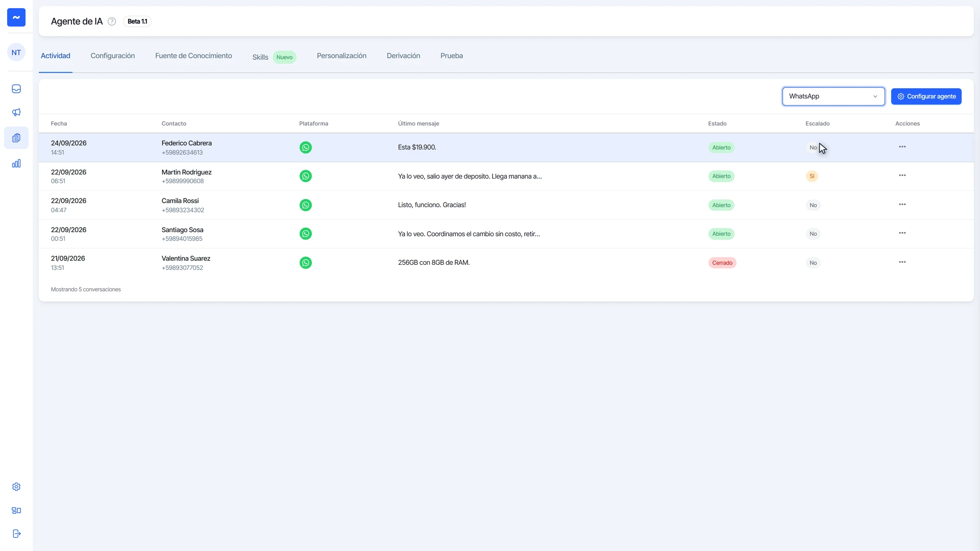
Task: Open actions menu for Federico Cabrera
Action: coord(902,147)
